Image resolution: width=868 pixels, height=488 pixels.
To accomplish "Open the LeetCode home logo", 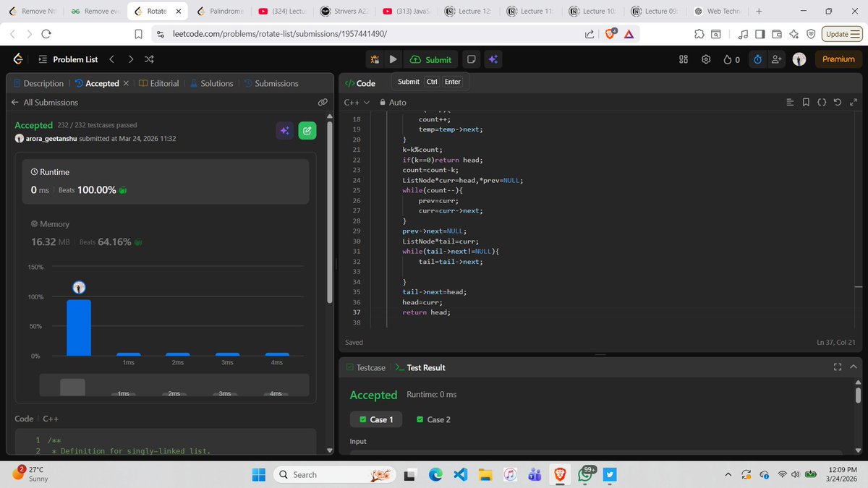I will [x=18, y=59].
